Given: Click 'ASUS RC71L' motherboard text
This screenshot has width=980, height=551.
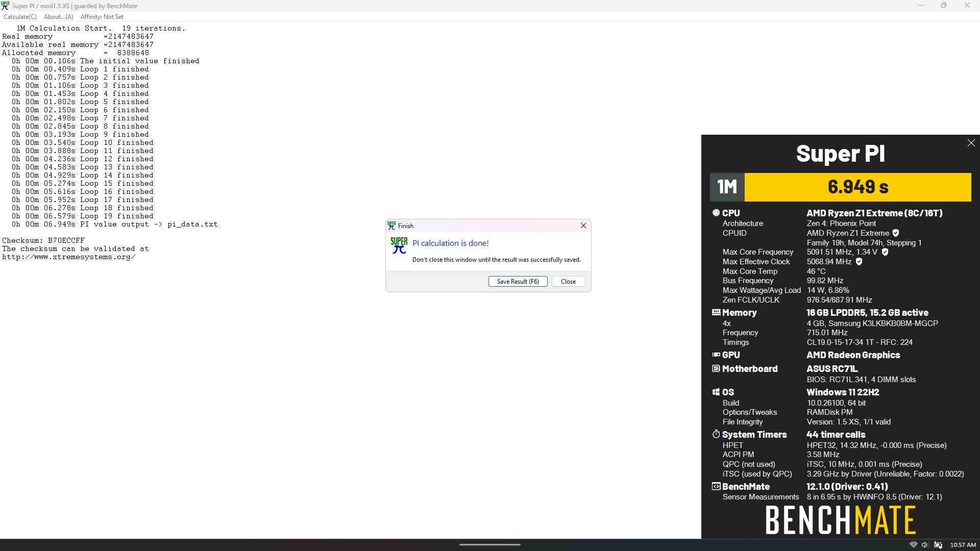Looking at the screenshot, I should coord(832,369).
